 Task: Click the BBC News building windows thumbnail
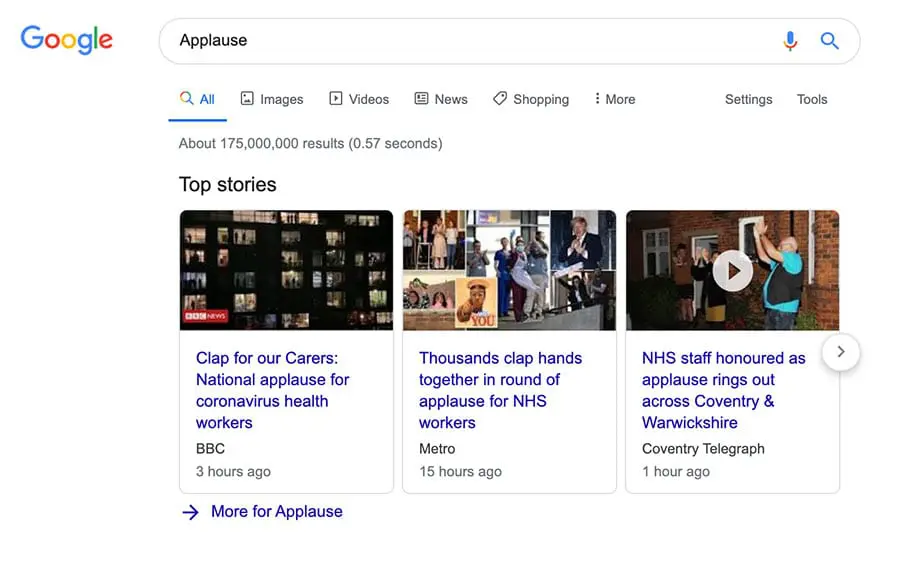pyautogui.click(x=286, y=270)
